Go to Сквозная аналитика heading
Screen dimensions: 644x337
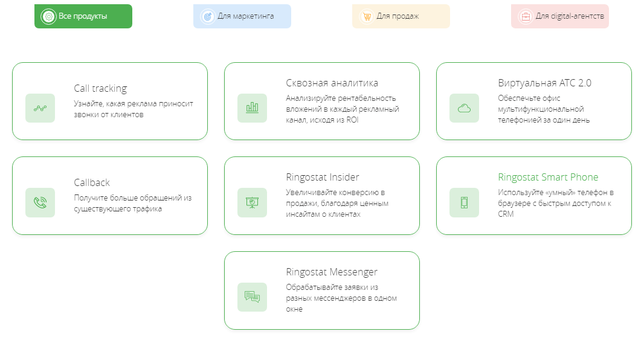[332, 83]
